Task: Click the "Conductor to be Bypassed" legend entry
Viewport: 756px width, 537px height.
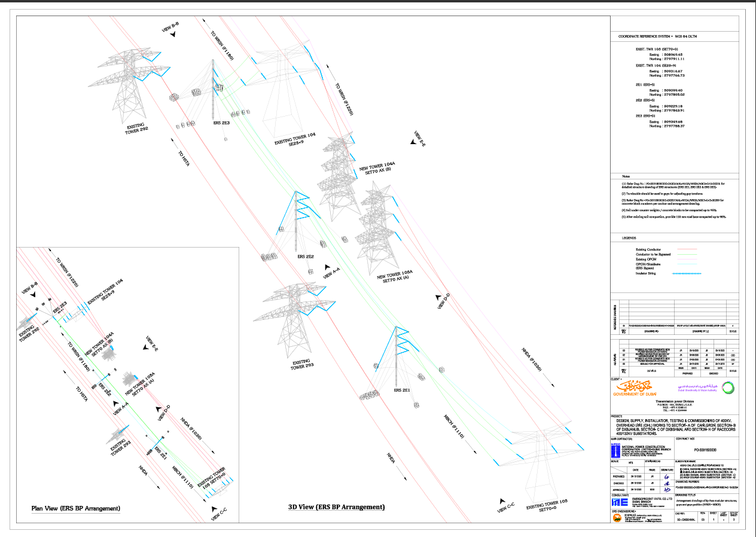Action: tap(653, 254)
